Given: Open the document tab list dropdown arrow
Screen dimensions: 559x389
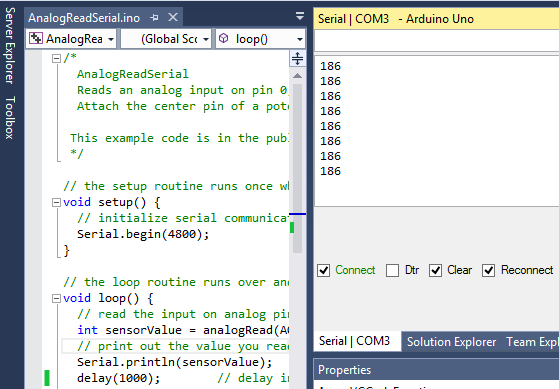Looking at the screenshot, I should click(x=300, y=16).
